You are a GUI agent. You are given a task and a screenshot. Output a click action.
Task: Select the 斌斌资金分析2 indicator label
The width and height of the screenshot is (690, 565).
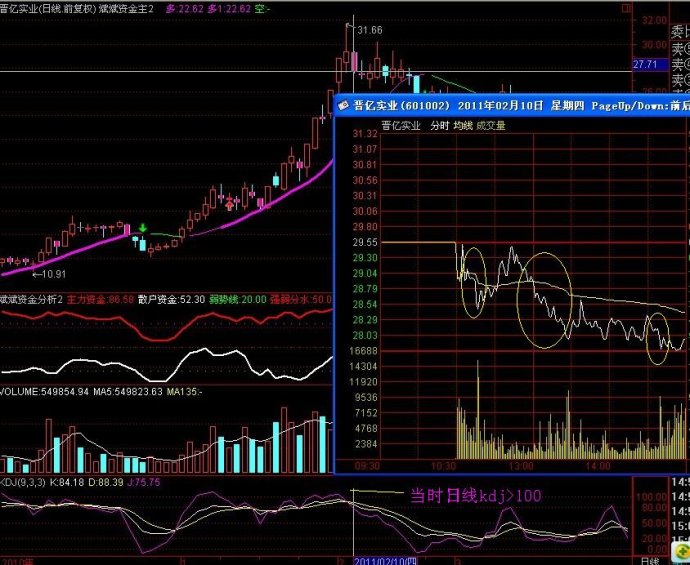(32, 300)
